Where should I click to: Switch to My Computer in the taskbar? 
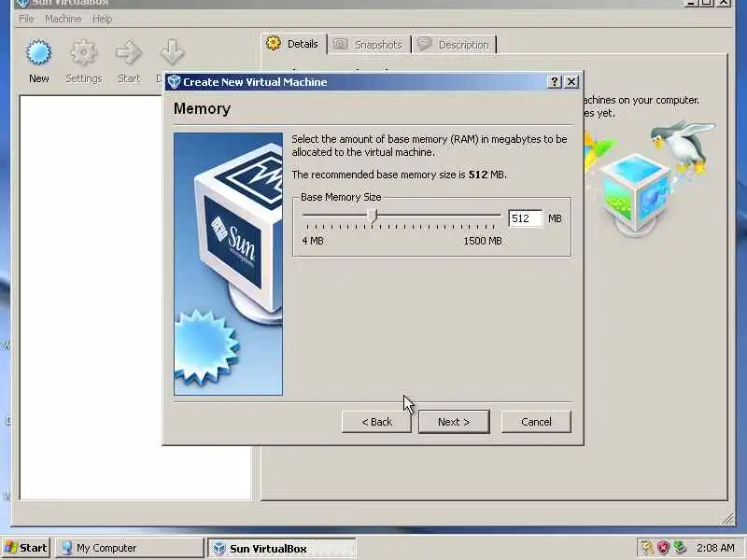[x=130, y=548]
